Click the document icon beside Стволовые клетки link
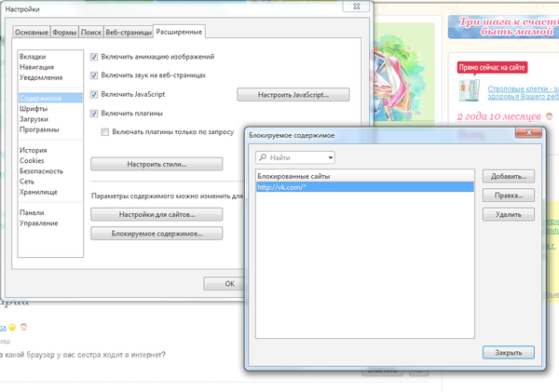 pos(470,90)
